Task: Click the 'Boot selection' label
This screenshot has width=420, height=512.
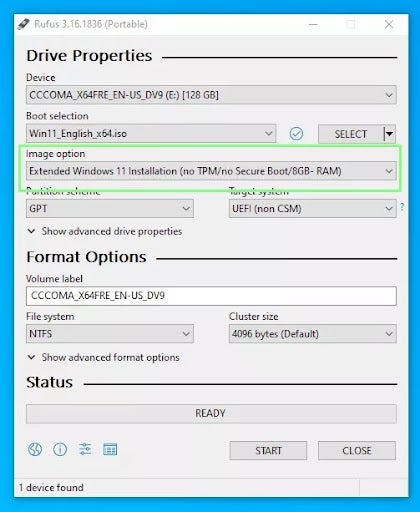Action: [57, 116]
